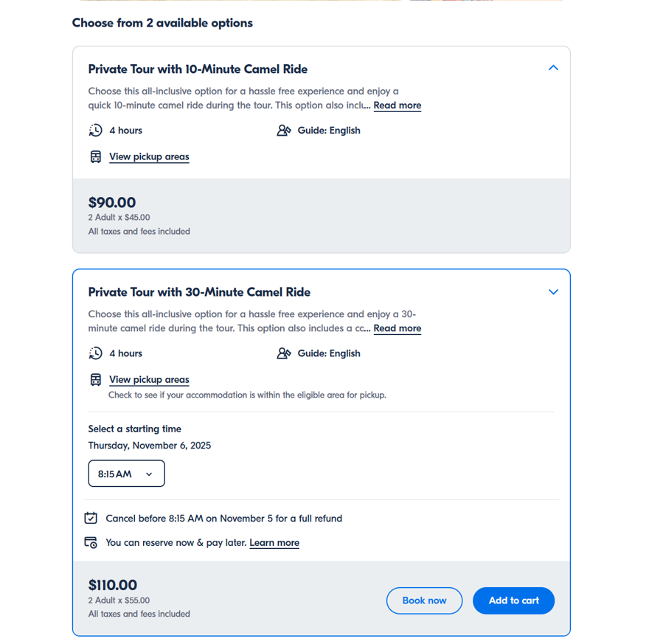The width and height of the screenshot is (663, 644).
Task: Click guide icon in 10-Minute tour option
Action: pyautogui.click(x=284, y=131)
